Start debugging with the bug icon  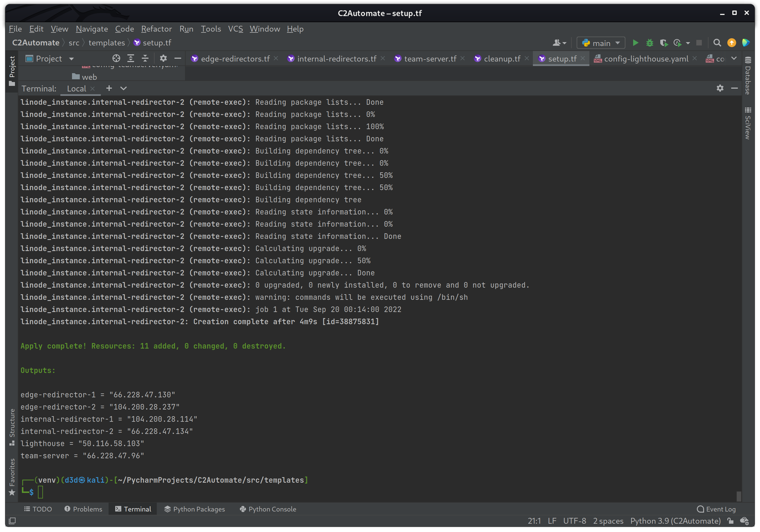[x=650, y=43]
